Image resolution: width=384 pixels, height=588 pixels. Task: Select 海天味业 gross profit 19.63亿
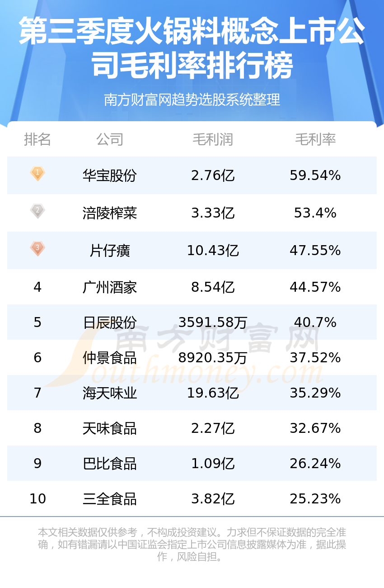coord(213,393)
